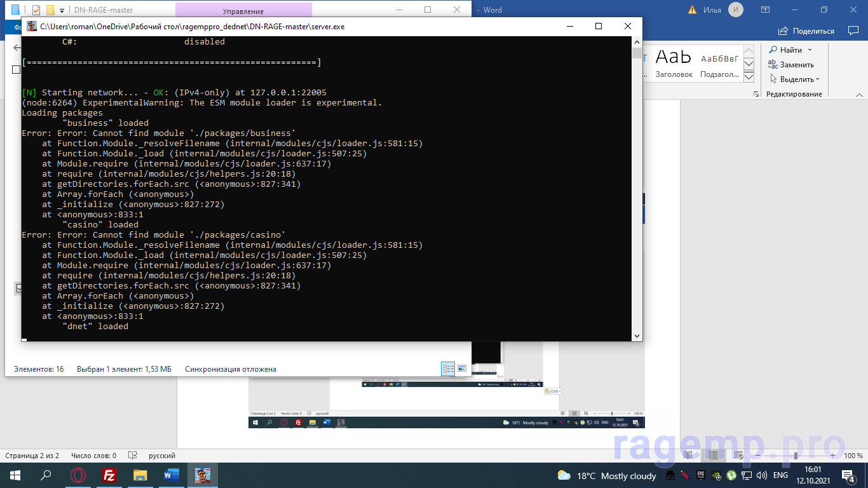Open Opera browser from the taskbar
This screenshot has height=488, width=868.
tap(78, 475)
